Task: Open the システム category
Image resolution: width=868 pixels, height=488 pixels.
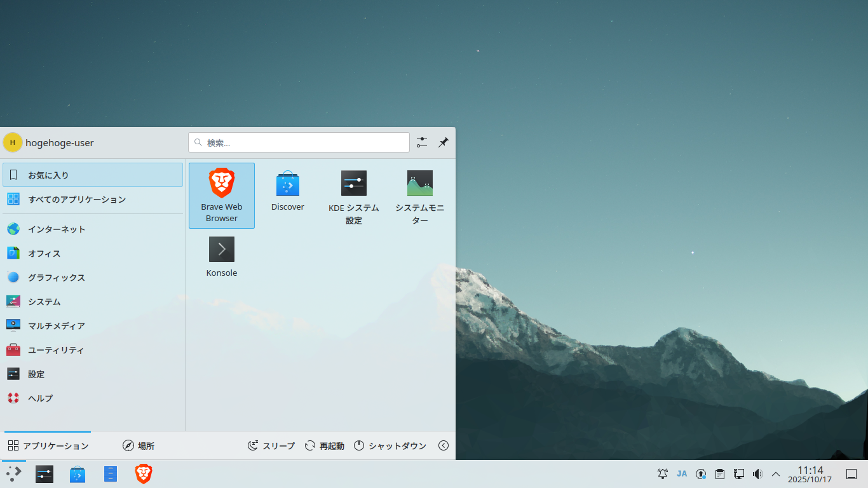Action: pyautogui.click(x=93, y=302)
